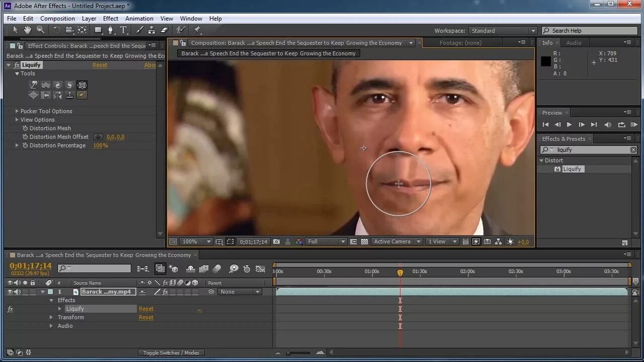Choose the Liquify Reconstruction tool
644x362 pixels.
point(82,95)
